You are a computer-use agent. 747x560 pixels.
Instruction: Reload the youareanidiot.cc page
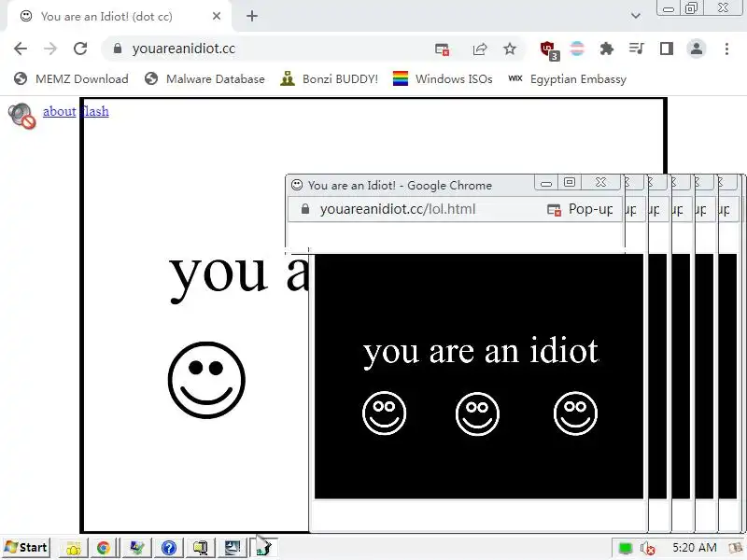(x=80, y=49)
